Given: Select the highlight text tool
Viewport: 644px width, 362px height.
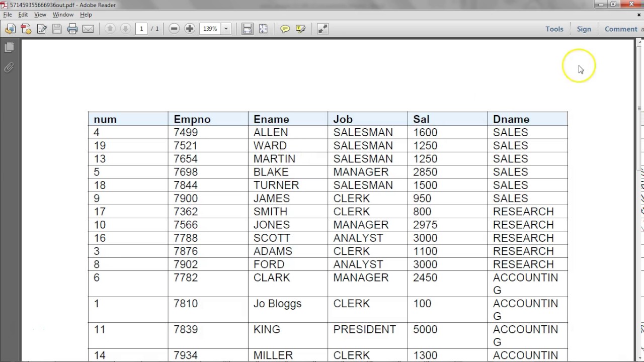Looking at the screenshot, I should (301, 29).
